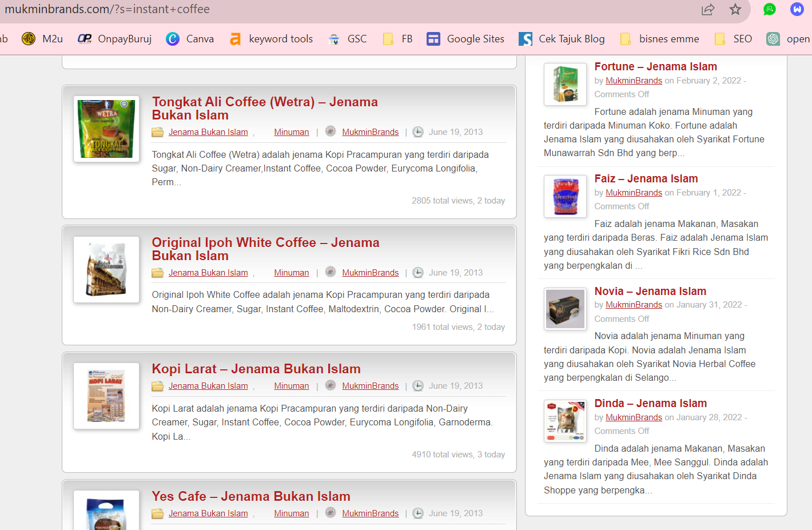Click folder icon in Kopi Larat post

158,386
